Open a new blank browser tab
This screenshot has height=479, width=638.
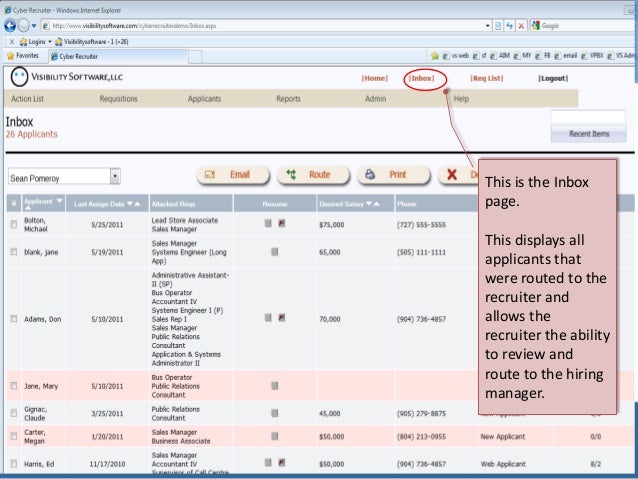pos(195,57)
